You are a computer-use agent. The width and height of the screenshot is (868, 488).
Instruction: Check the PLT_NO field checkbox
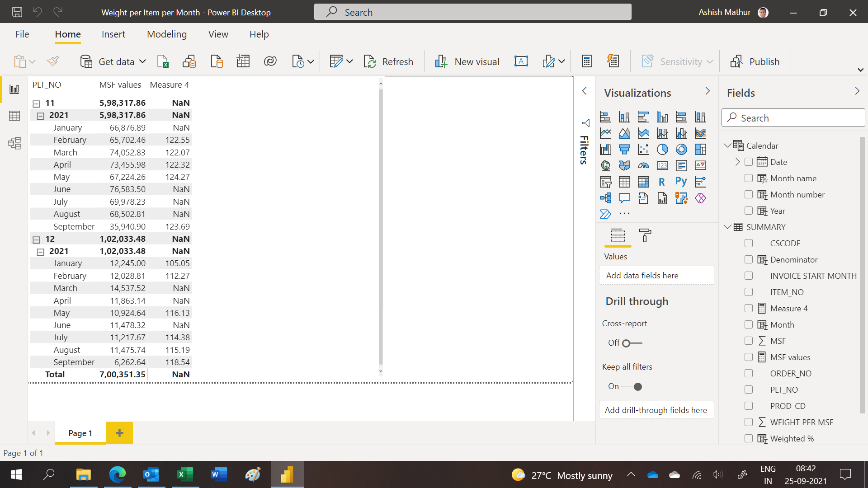click(x=749, y=389)
